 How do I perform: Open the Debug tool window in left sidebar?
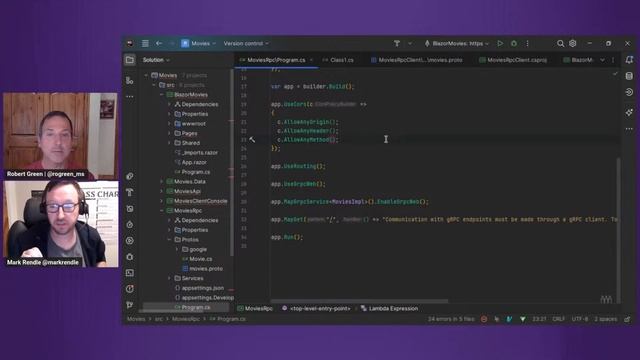point(130,257)
